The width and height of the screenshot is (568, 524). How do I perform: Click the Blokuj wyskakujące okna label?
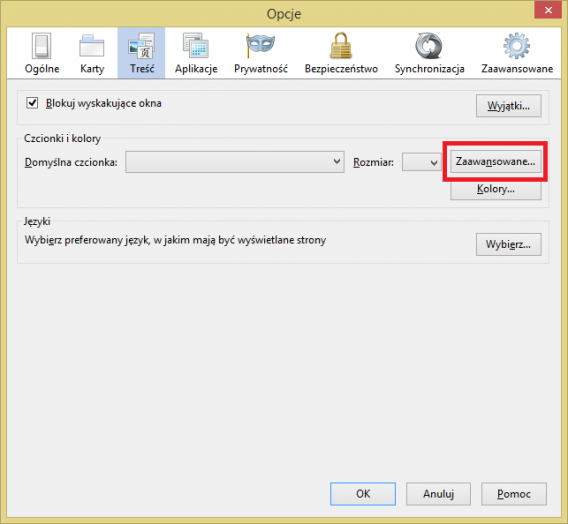pyautogui.click(x=104, y=104)
